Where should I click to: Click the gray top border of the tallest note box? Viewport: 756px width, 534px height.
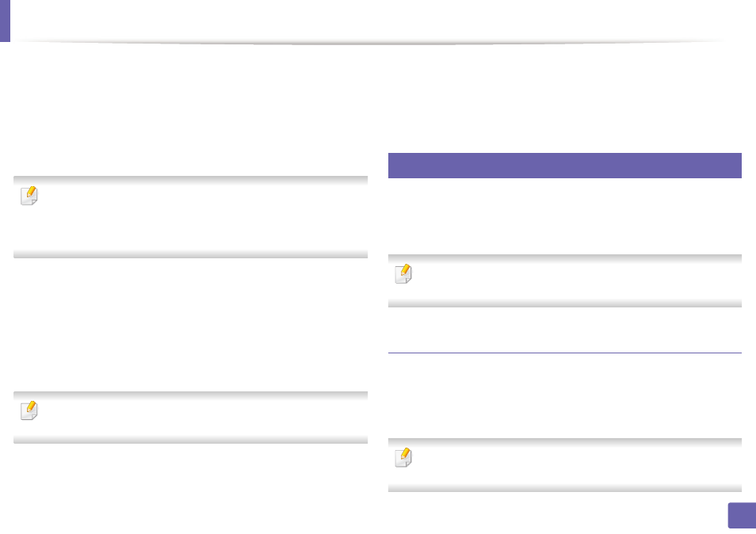point(190,181)
